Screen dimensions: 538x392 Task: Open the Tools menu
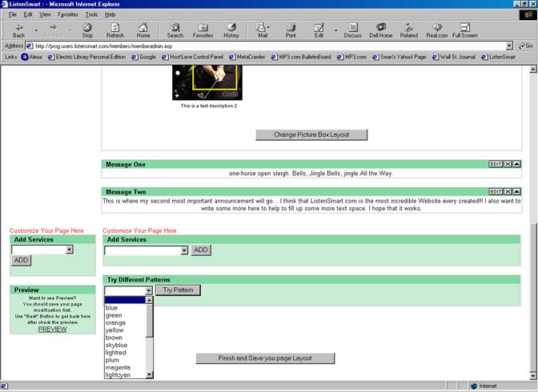[x=91, y=14]
